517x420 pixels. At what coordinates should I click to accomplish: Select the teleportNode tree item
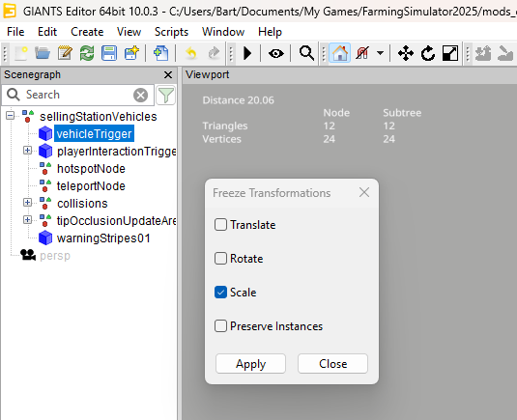click(x=91, y=186)
